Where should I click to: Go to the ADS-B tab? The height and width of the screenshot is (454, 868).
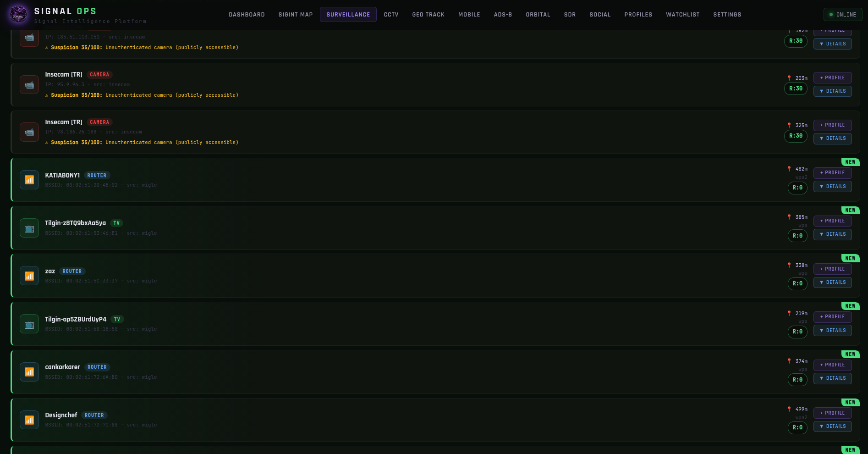pyautogui.click(x=503, y=15)
